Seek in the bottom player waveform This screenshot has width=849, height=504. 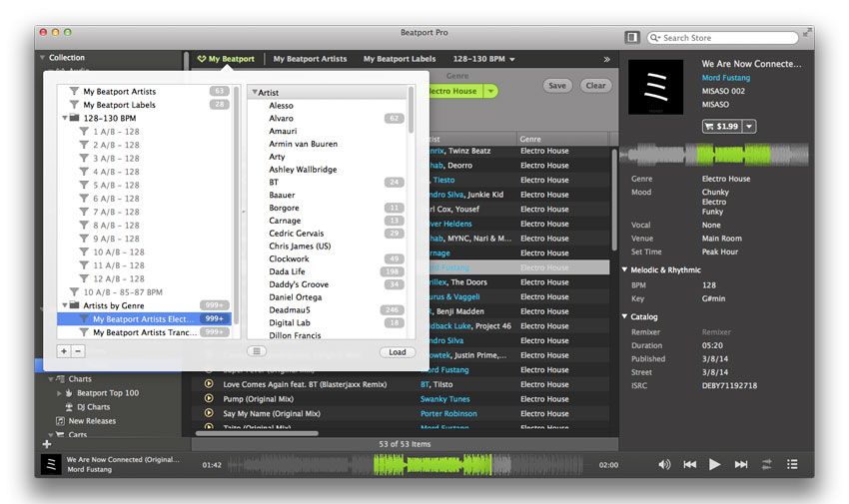pyautogui.click(x=407, y=464)
